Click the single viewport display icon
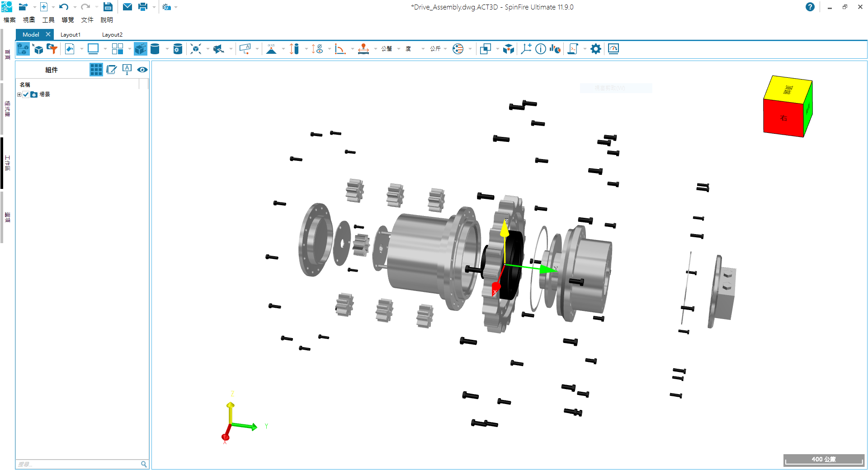868x470 pixels. point(93,49)
